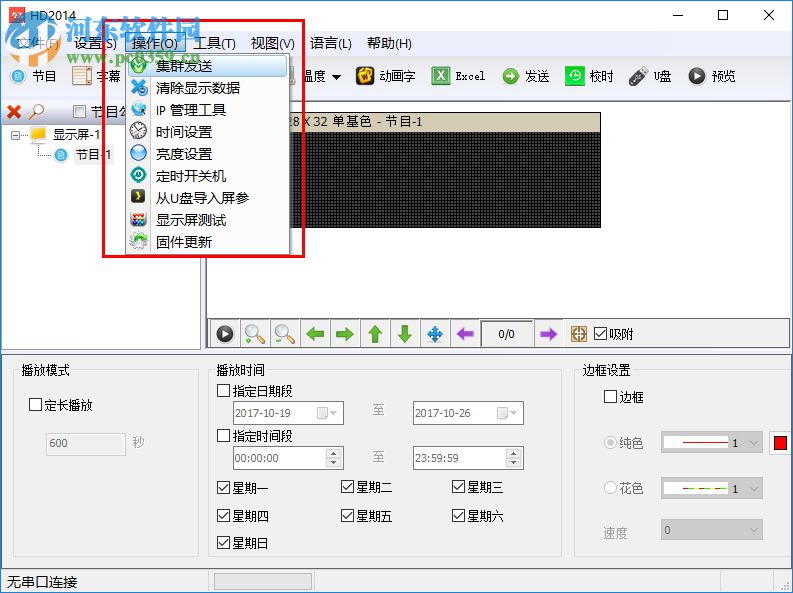Screen dimensions: 793x593
Task: Open the 温度 dropdown arrow
Action: 336,77
